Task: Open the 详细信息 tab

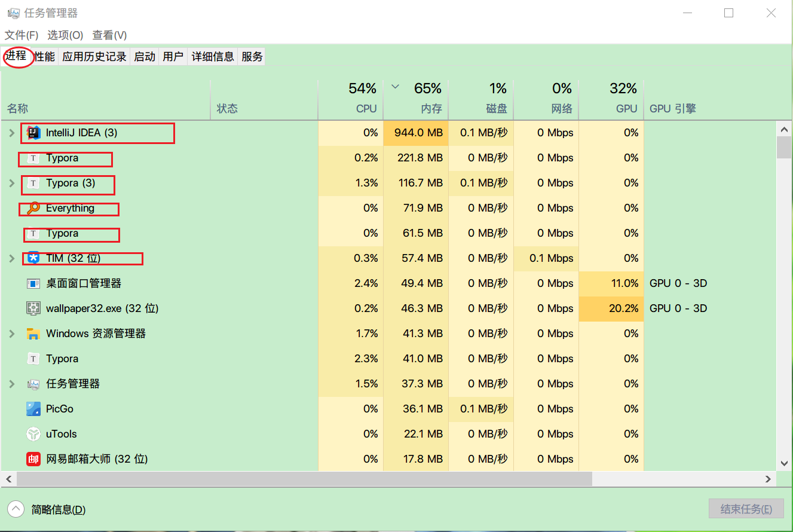Action: (213, 57)
